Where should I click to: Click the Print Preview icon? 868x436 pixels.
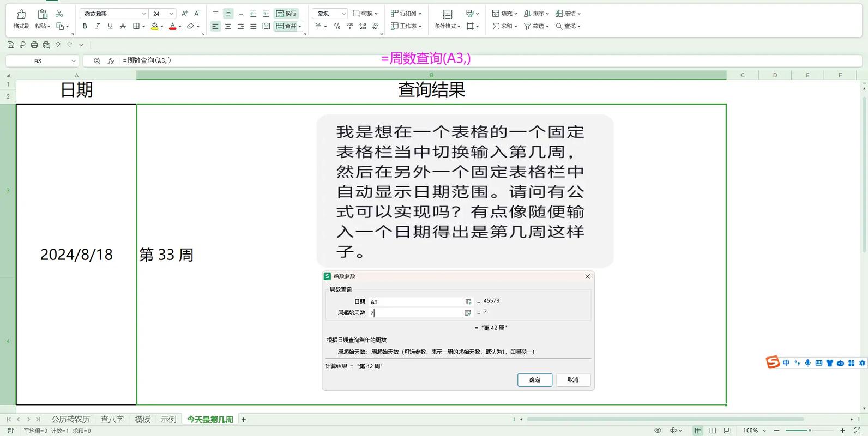(x=46, y=45)
